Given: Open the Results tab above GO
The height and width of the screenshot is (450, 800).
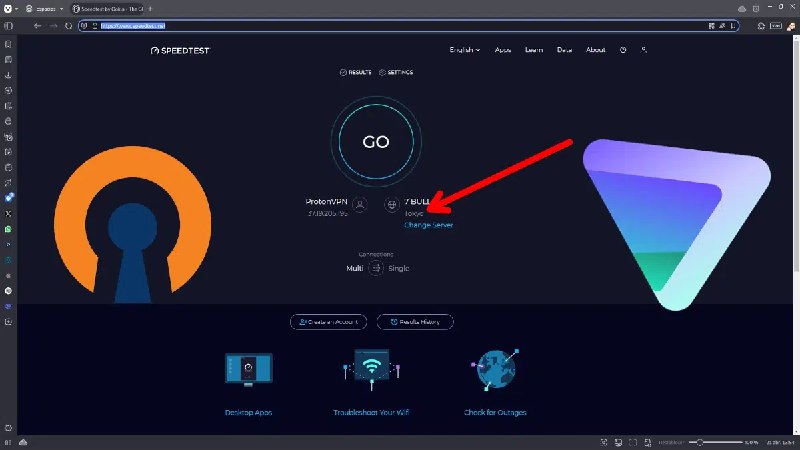Looking at the screenshot, I should (x=356, y=72).
